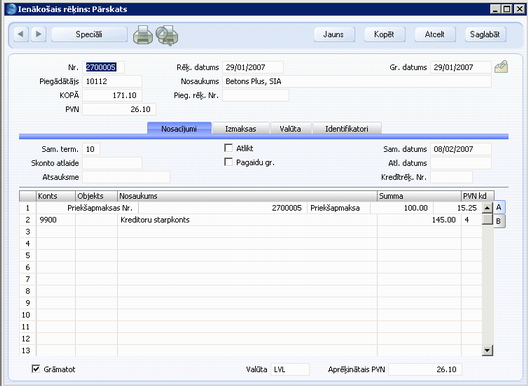Select row number 13

click(27, 351)
